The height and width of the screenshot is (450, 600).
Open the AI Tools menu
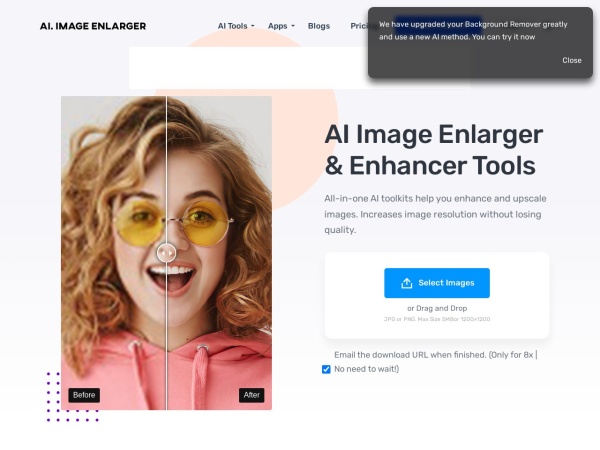pyautogui.click(x=236, y=26)
